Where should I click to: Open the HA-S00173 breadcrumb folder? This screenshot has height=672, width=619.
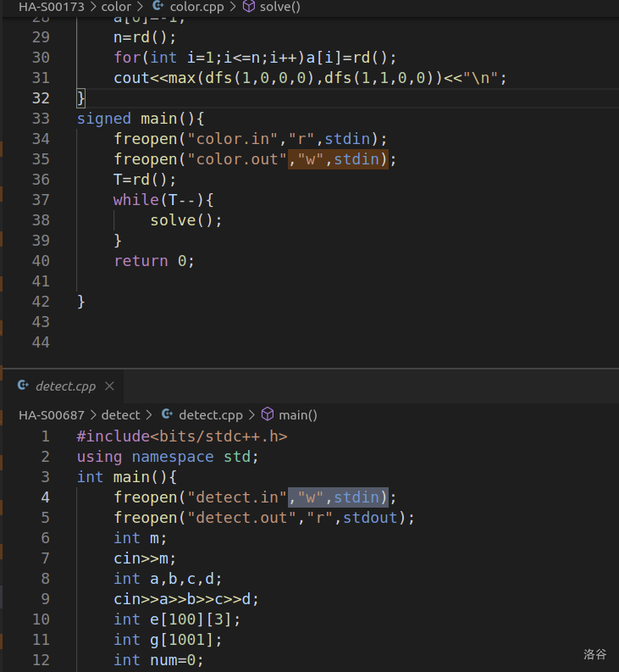point(52,7)
